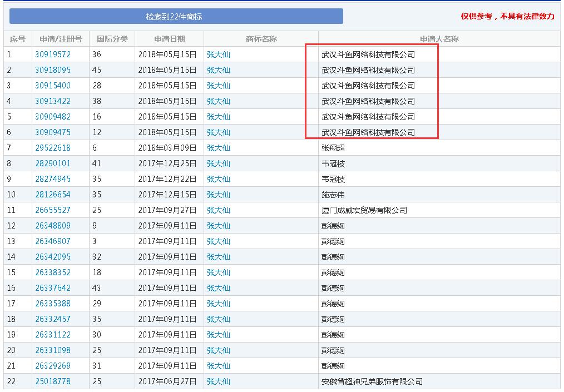Image resolution: width=564 pixels, height=392 pixels.
Task: Open 张大仙 trademark link in row 30919572
Action: [x=219, y=54]
